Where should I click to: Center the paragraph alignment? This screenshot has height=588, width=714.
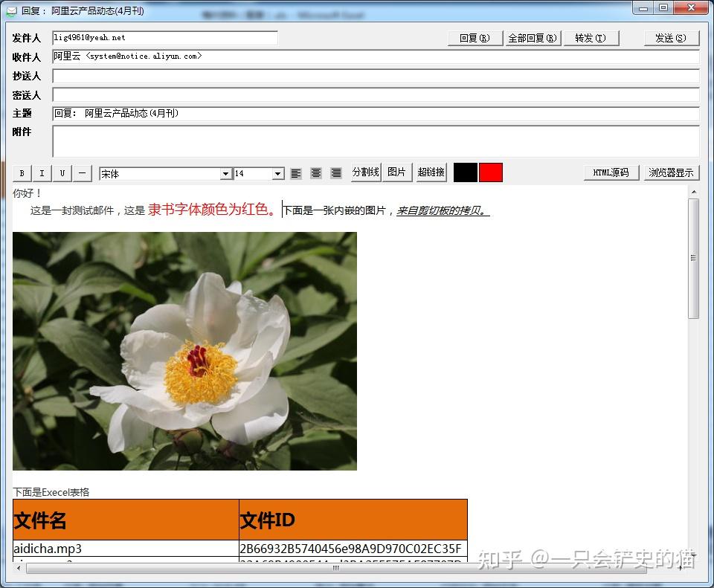315,173
